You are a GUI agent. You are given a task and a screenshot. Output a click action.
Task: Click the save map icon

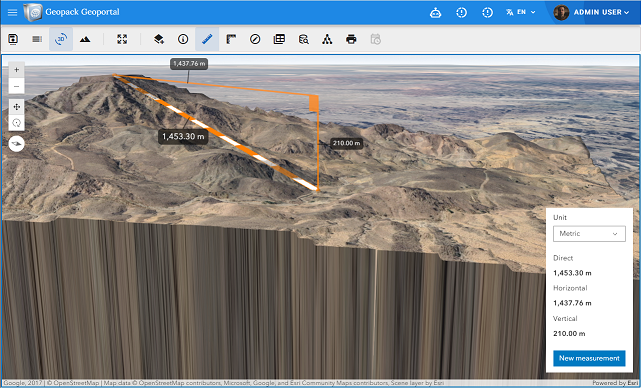pos(13,39)
